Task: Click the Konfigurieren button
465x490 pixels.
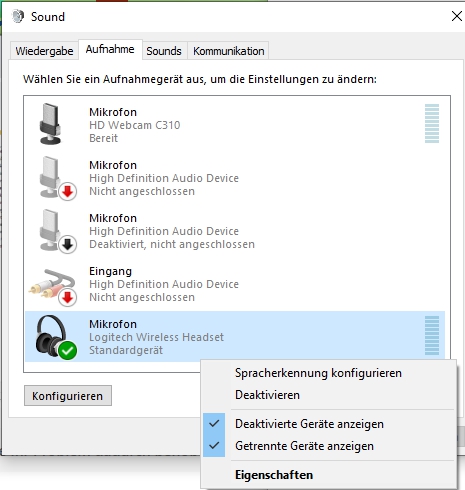Action: point(68,396)
